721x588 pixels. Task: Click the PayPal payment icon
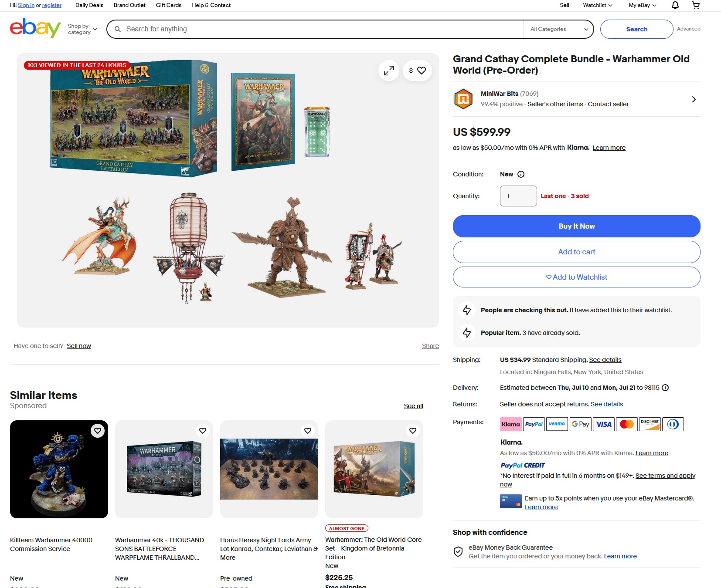(x=534, y=424)
